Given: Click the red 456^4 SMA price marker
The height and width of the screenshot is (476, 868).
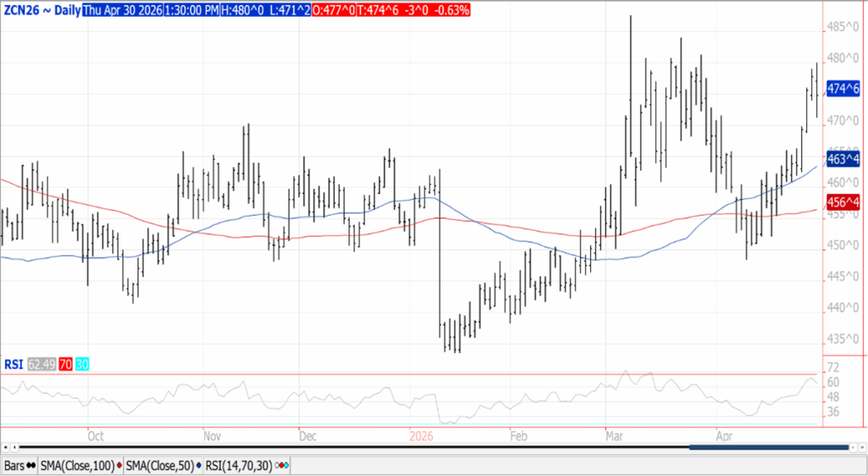Looking at the screenshot, I should point(843,202).
